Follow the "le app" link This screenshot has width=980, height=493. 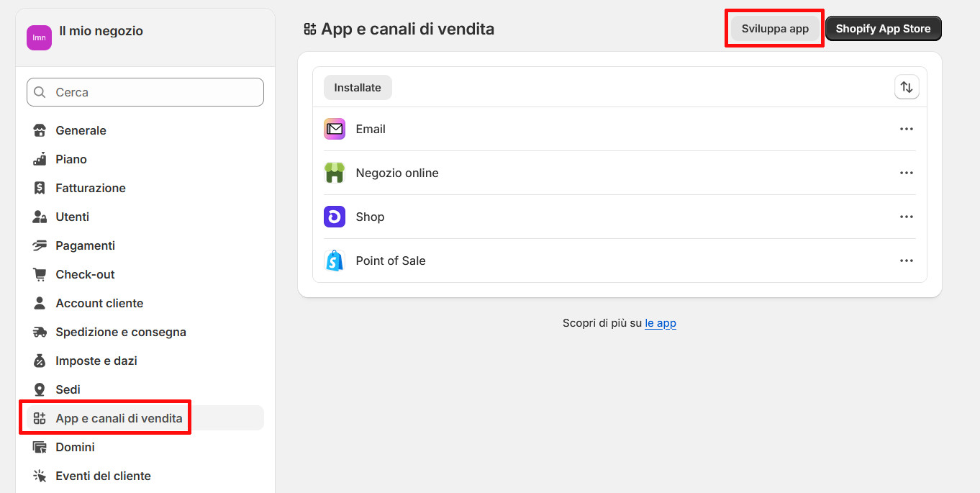[x=661, y=323]
